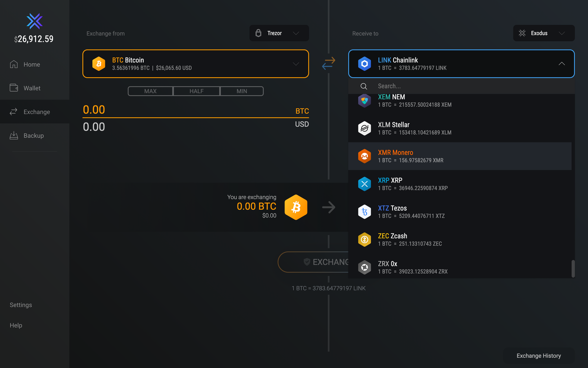The height and width of the screenshot is (368, 588).
Task: Click the Trezor lock icon
Action: click(258, 33)
